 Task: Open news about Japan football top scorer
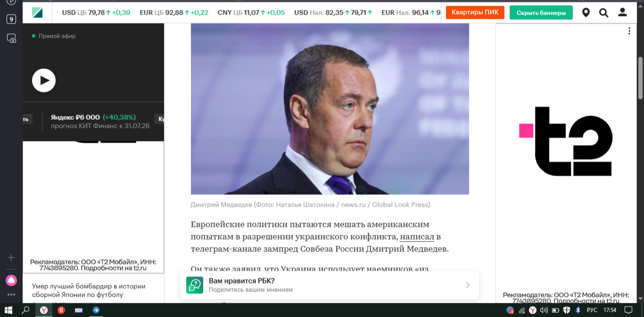[x=89, y=290]
